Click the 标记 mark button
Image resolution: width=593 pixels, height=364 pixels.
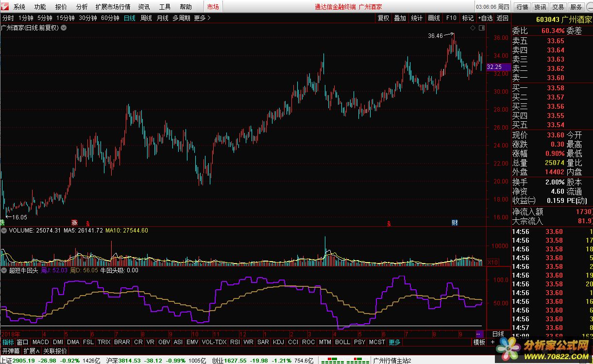coord(468,18)
